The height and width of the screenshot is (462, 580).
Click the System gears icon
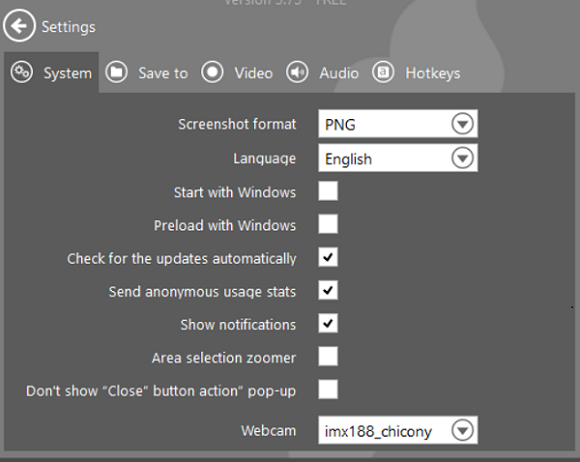21,72
